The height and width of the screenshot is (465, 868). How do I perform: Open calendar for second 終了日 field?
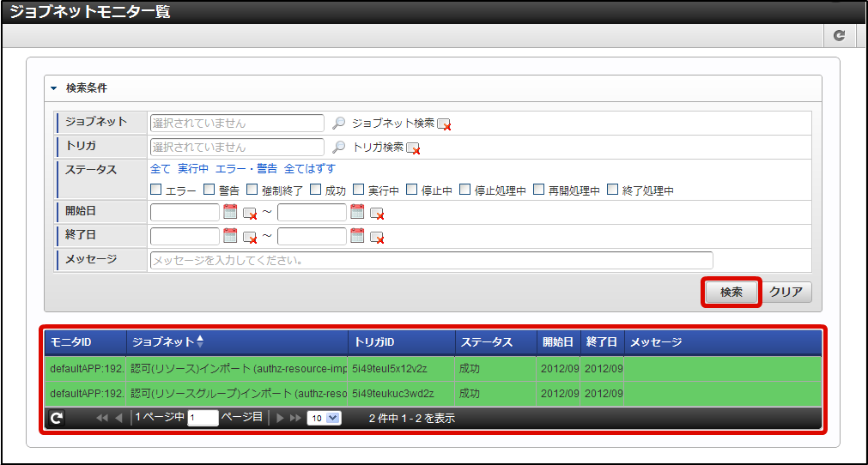[357, 236]
